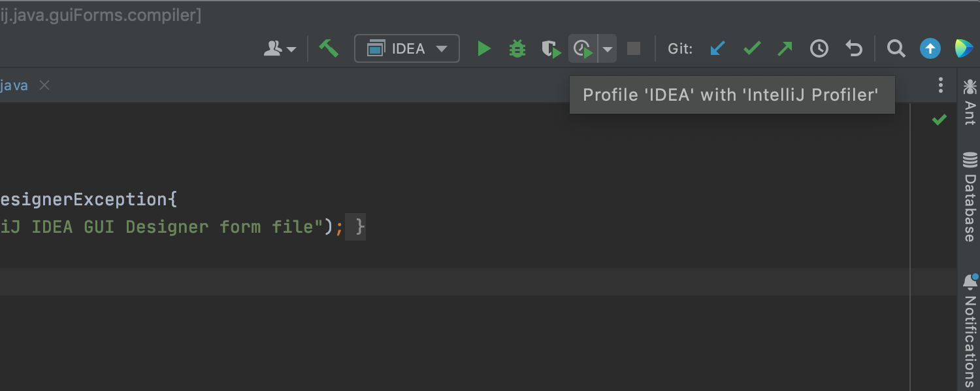The height and width of the screenshot is (391, 980).
Task: Click the Build Project hammer icon
Action: click(329, 48)
